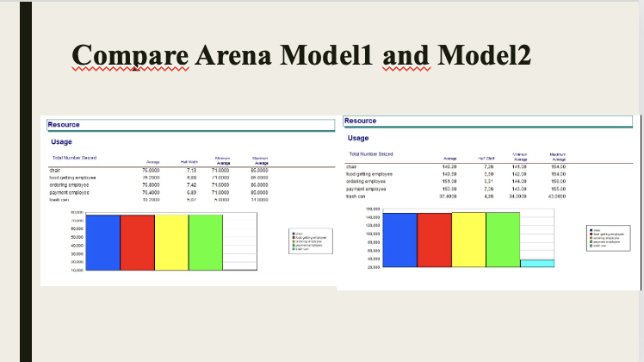644x362 pixels.
Task: Click the blue chair bar in the left chart
Action: click(103, 243)
